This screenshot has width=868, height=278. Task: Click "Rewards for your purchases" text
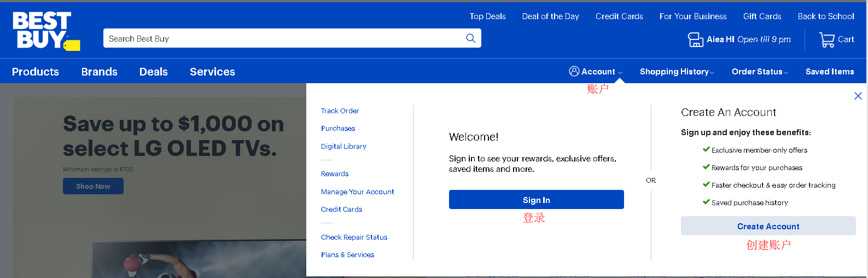pyautogui.click(x=757, y=168)
